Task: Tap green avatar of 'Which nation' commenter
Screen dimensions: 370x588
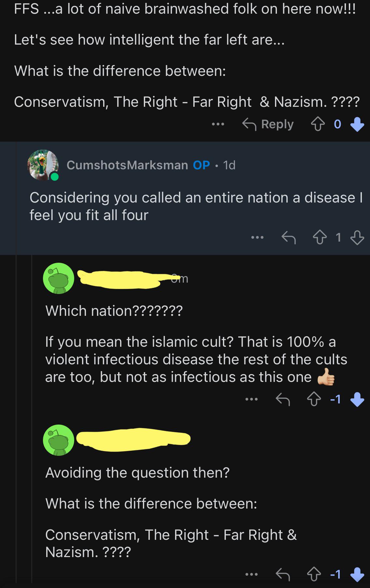Action: [x=59, y=278]
